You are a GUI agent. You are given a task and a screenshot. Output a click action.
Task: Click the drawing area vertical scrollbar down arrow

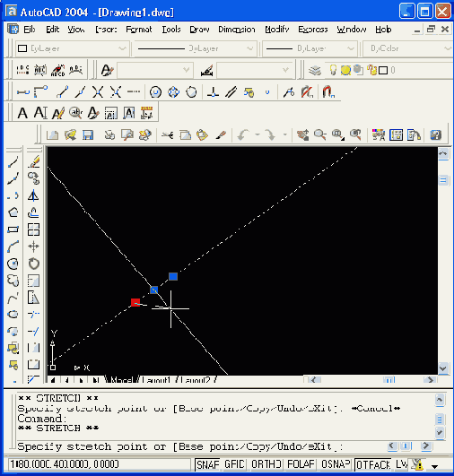coord(442,368)
